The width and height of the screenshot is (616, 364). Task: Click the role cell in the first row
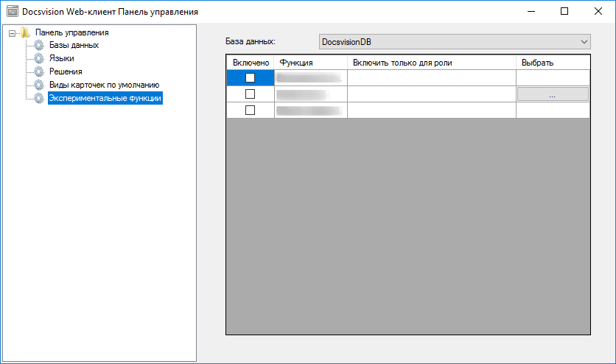[x=431, y=77]
